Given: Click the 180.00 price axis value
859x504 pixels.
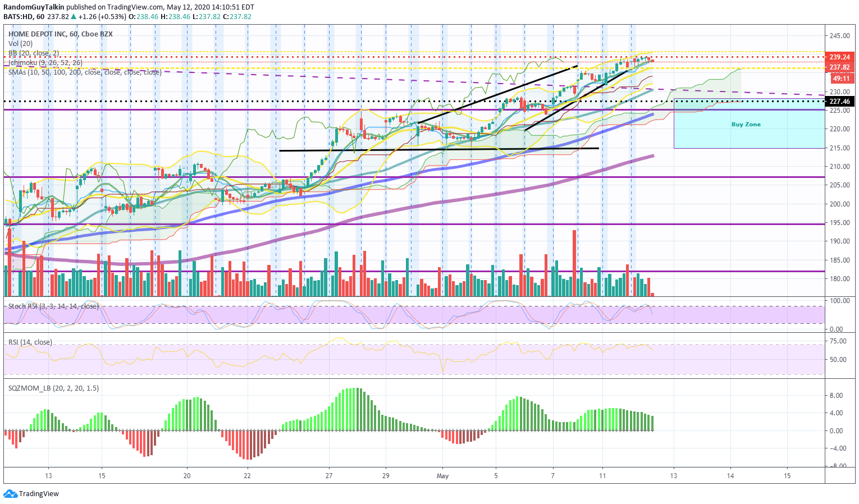Looking at the screenshot, I should point(839,279).
